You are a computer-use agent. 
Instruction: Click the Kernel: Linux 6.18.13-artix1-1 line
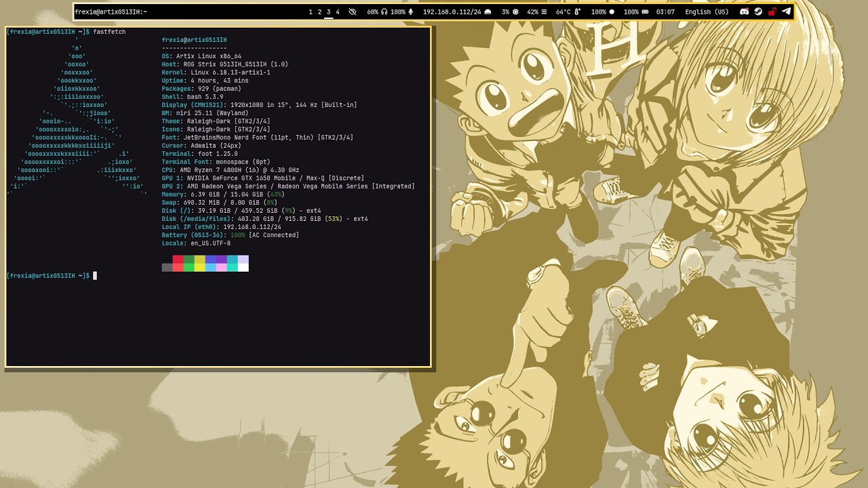(216, 73)
